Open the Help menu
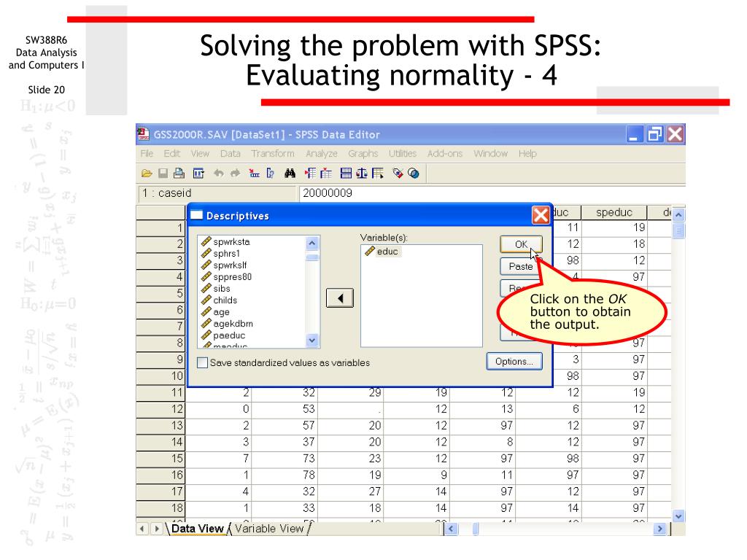The image size is (747, 560). tap(527, 153)
